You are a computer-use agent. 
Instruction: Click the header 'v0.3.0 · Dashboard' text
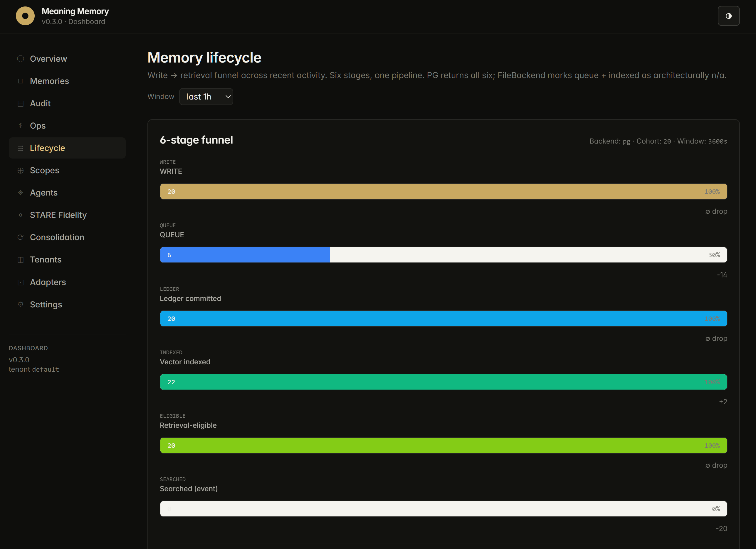point(73,22)
